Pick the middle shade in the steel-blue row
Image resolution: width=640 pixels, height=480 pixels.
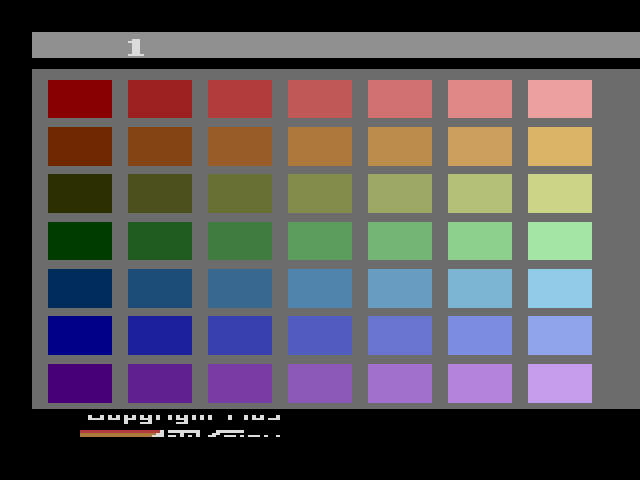click(320, 289)
